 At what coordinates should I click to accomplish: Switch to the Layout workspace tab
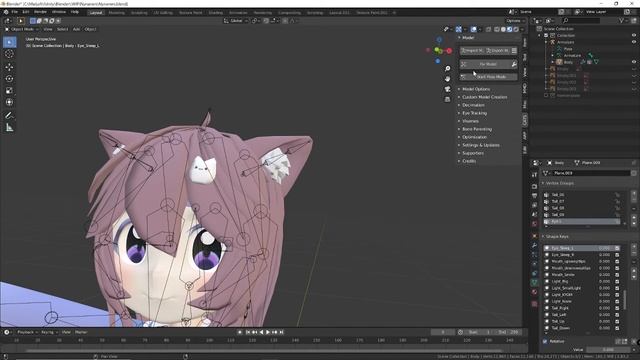pyautogui.click(x=96, y=13)
